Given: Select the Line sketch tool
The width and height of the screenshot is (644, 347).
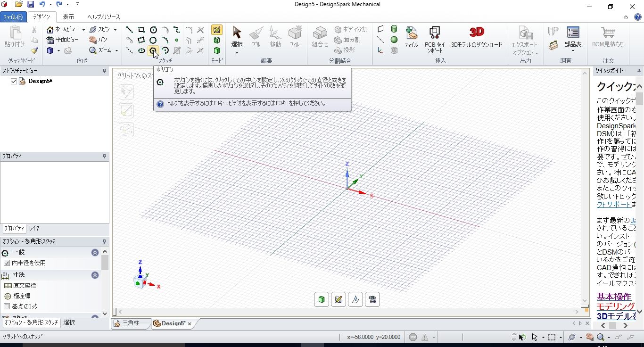Looking at the screenshot, I should point(129,30).
